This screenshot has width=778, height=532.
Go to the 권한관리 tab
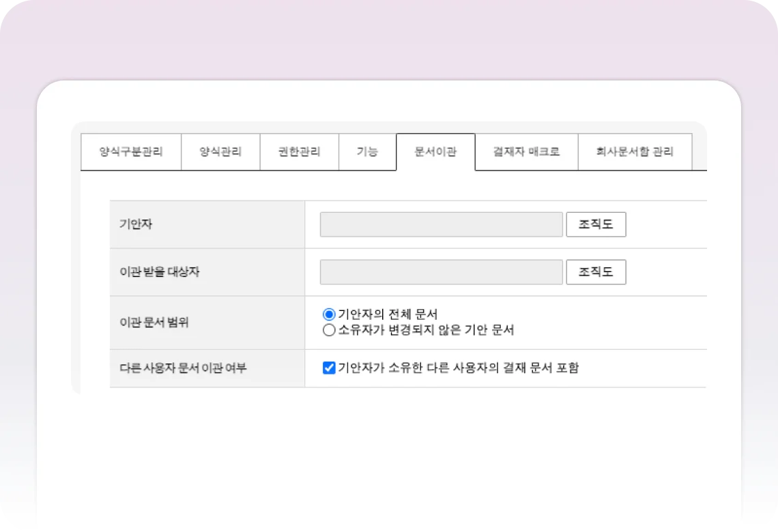pos(300,151)
